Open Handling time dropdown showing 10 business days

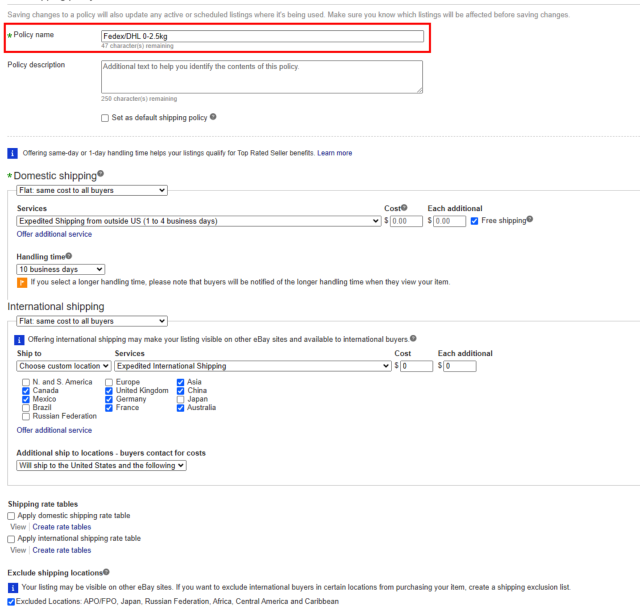tap(60, 269)
